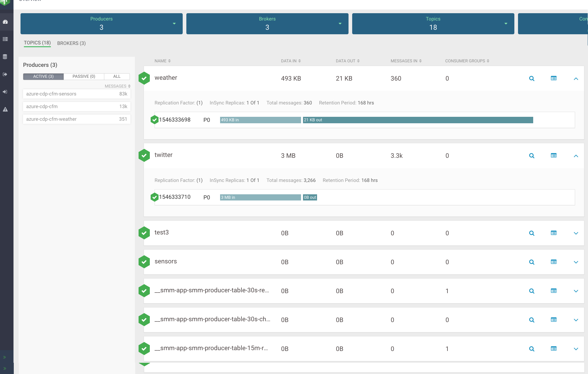Collapse the weather topic details
The image size is (588, 374).
(576, 79)
